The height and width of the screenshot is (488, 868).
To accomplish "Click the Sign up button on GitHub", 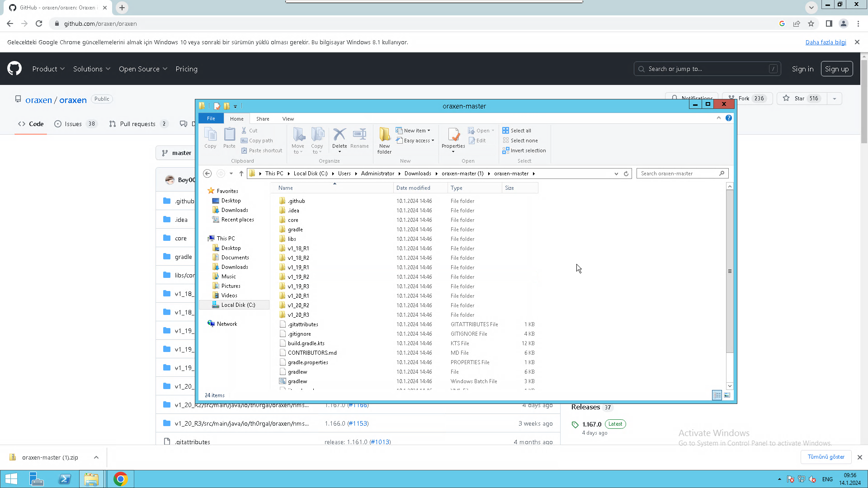I will 837,69.
